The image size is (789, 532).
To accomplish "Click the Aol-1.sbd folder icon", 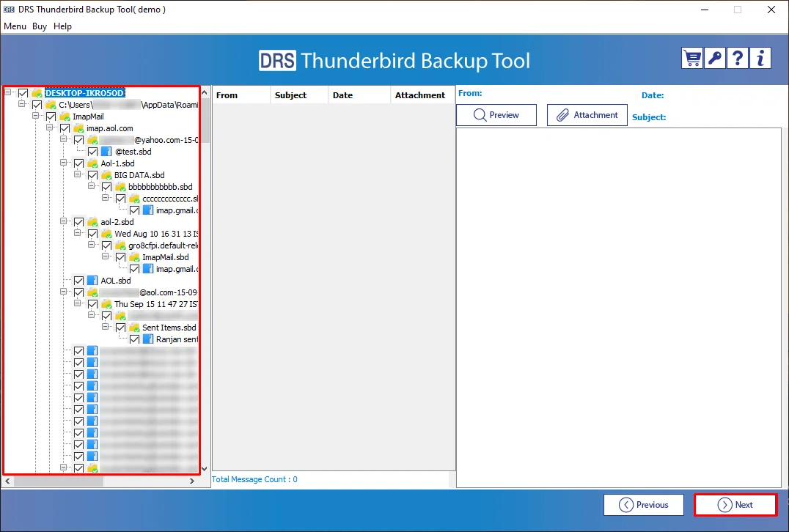I will (x=92, y=163).
